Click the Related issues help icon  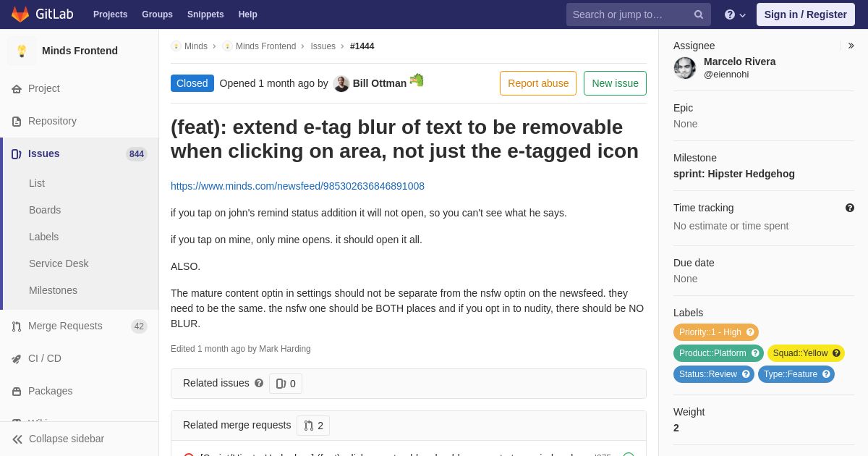(259, 383)
